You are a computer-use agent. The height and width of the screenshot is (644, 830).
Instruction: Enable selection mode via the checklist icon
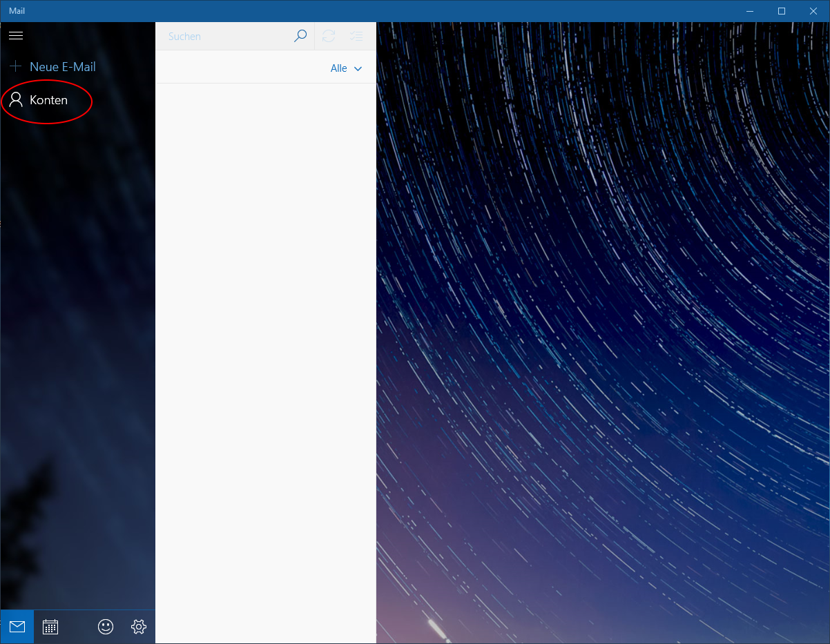click(356, 37)
